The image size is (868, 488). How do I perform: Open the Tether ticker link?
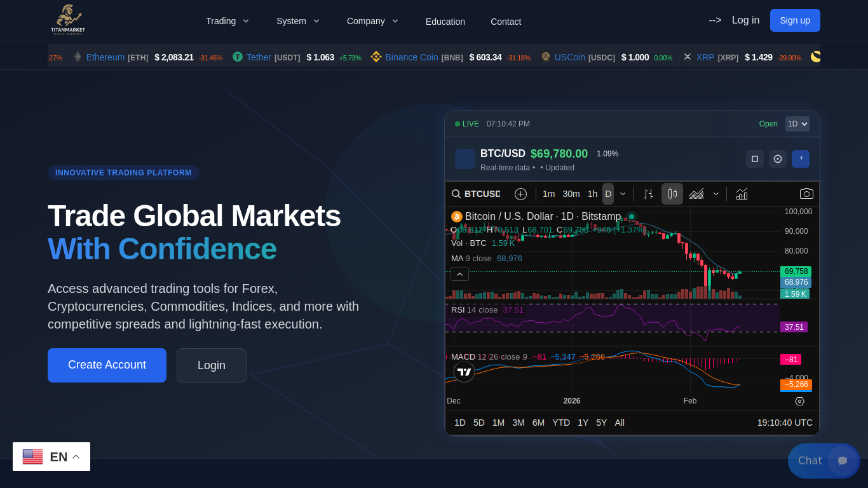coord(259,57)
